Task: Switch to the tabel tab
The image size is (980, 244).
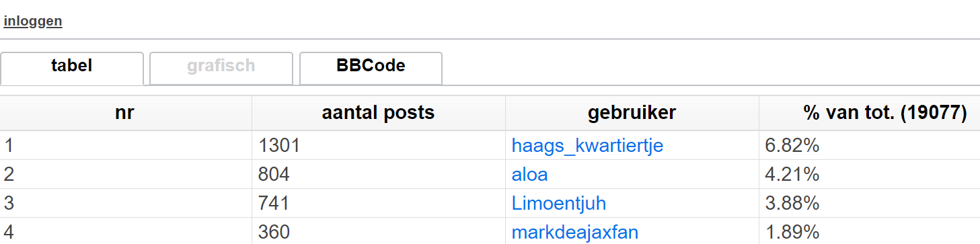Action: pyautogui.click(x=72, y=68)
